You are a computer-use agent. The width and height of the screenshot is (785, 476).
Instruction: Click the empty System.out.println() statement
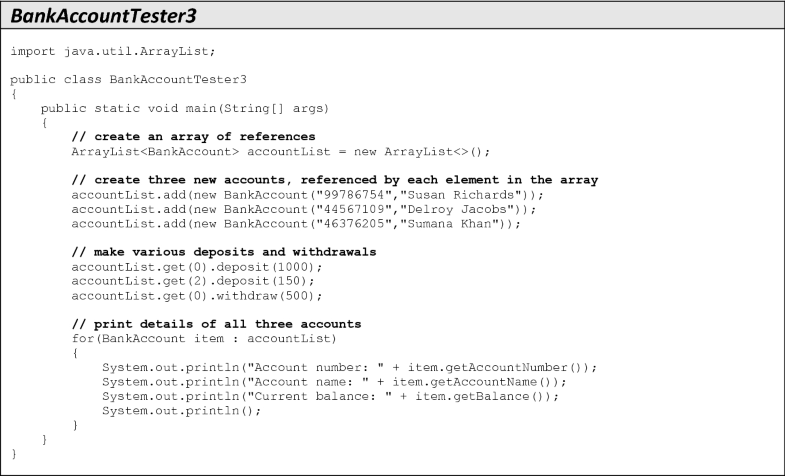(181, 411)
